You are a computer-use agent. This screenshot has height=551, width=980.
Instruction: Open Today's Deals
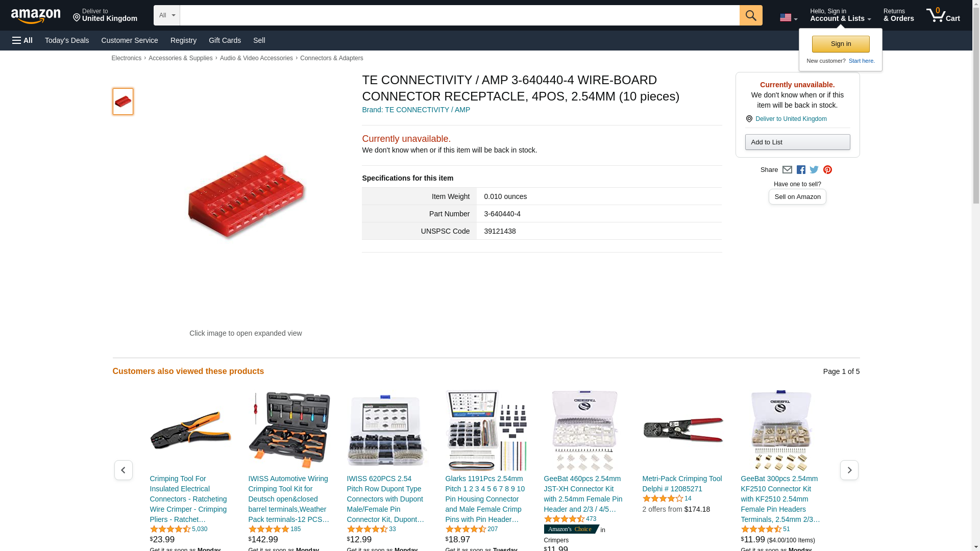point(67,40)
